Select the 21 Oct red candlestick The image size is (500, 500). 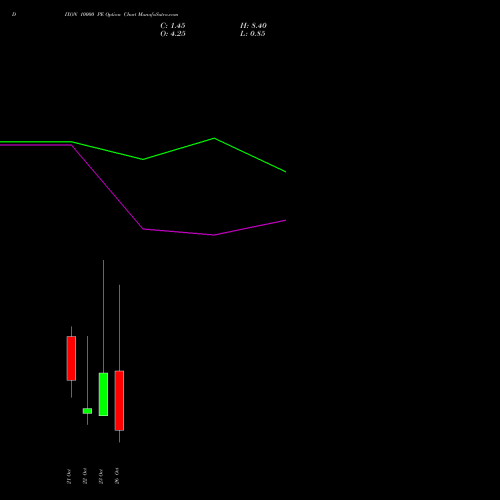click(71, 358)
